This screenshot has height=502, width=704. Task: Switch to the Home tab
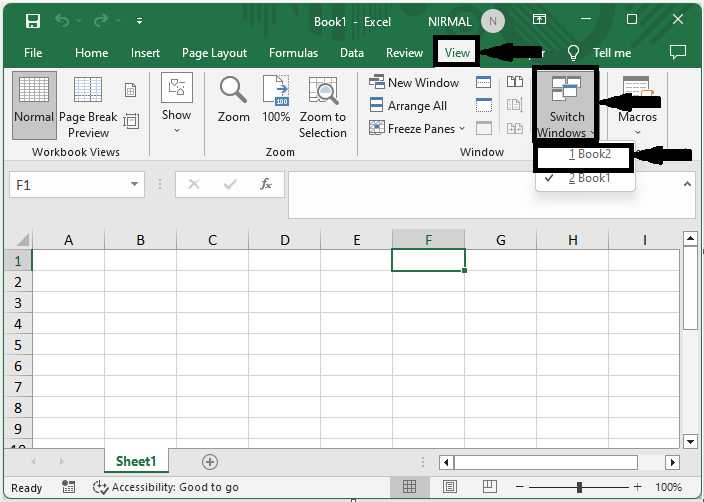click(92, 53)
